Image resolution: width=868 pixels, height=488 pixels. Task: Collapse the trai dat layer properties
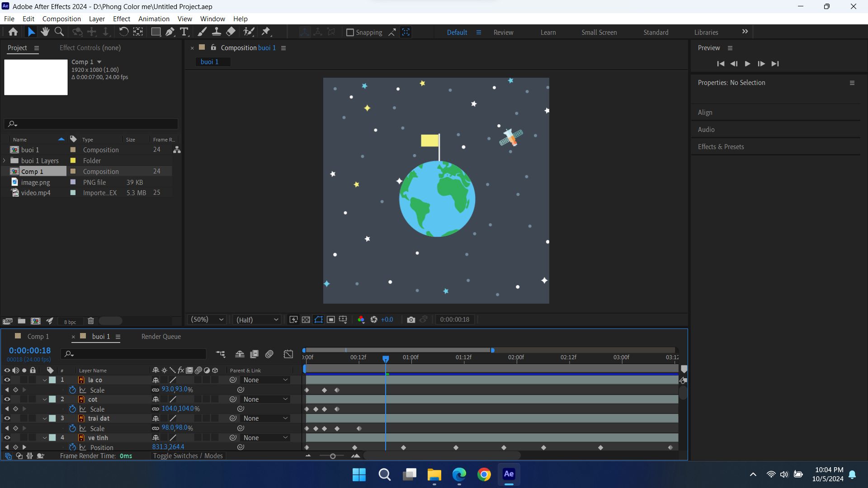pyautogui.click(x=45, y=418)
